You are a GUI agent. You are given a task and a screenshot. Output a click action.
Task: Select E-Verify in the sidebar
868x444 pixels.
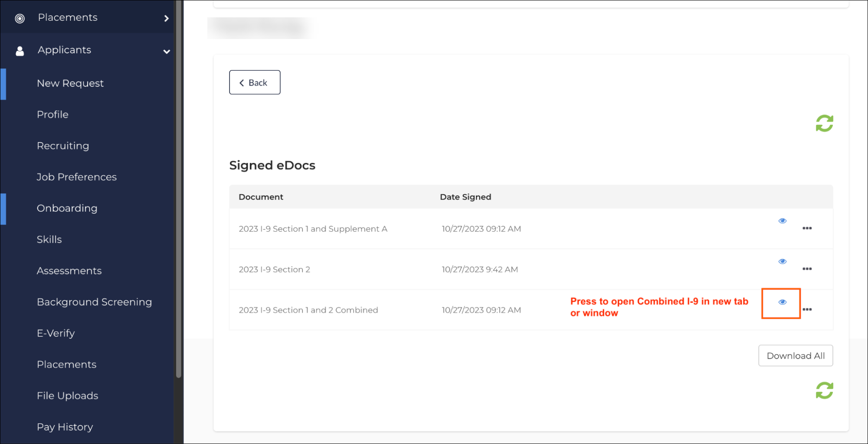[56, 333]
